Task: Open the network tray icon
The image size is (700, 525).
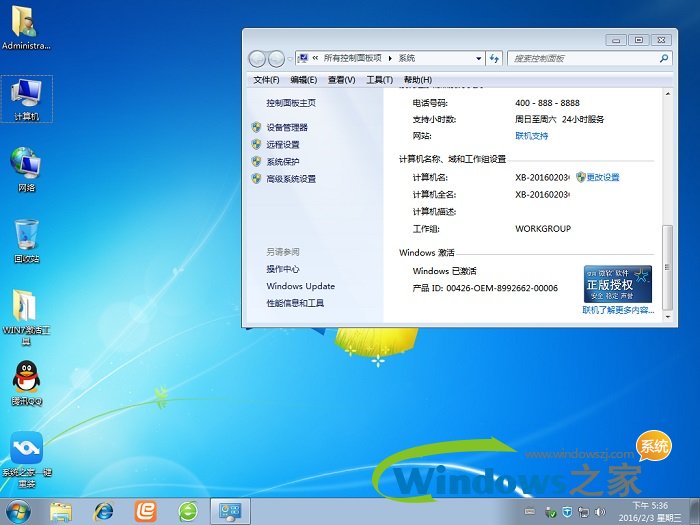Action: point(583,512)
